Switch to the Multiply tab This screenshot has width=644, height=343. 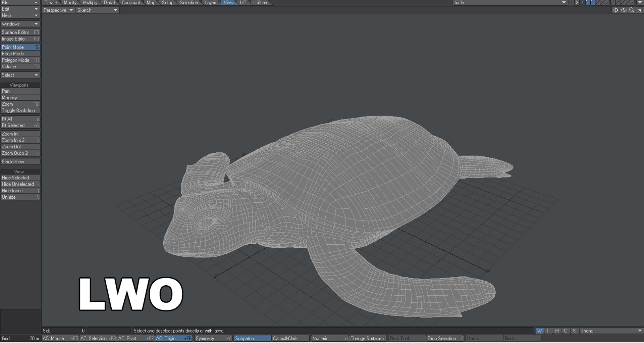click(90, 3)
